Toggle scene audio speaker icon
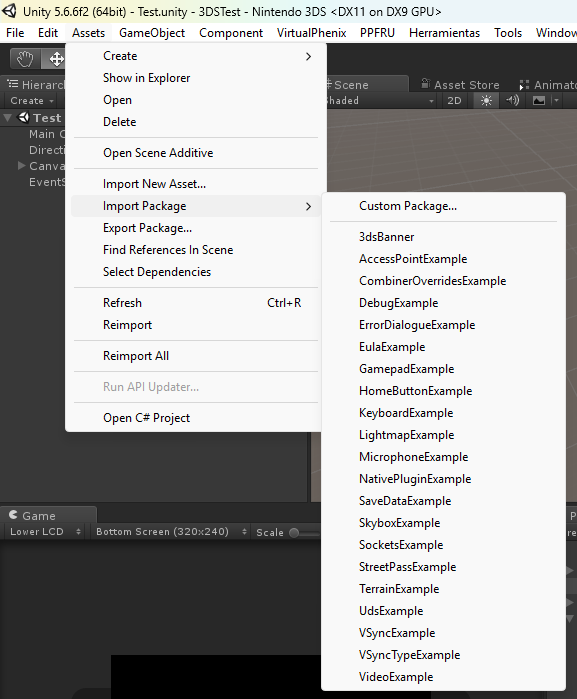The height and width of the screenshot is (699, 577). pos(512,101)
